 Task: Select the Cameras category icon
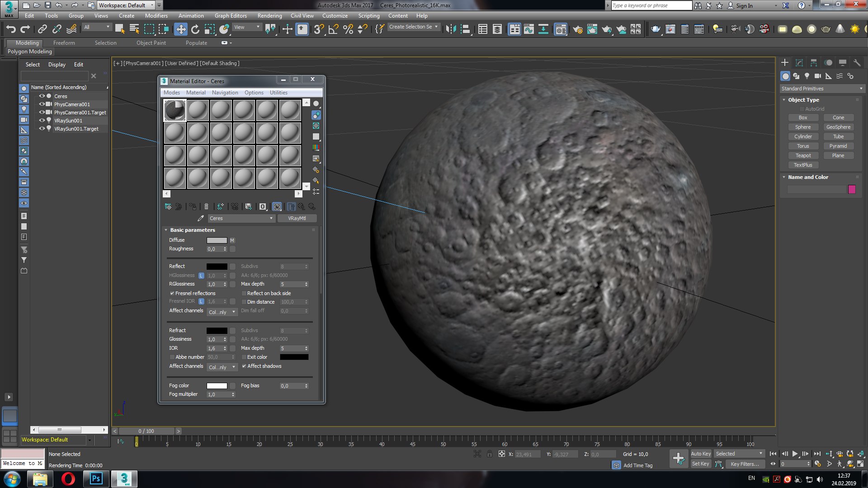(818, 76)
